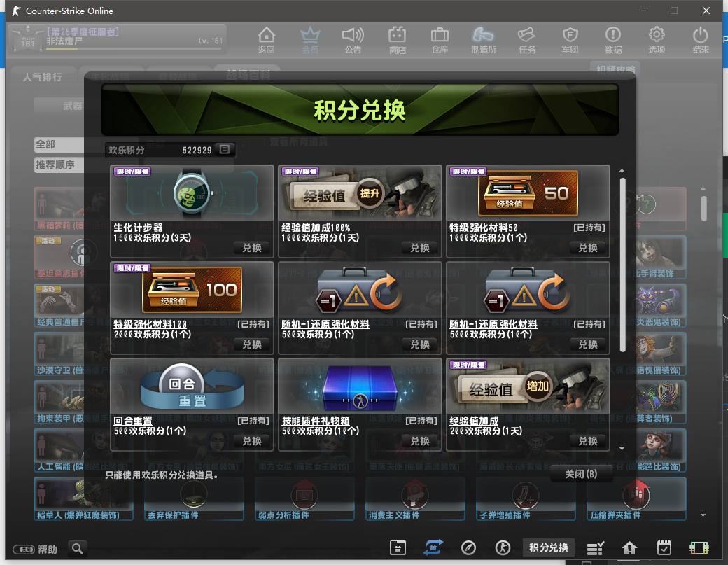
Task: Click the checklist icon in bottom toolbar
Action: 595,548
